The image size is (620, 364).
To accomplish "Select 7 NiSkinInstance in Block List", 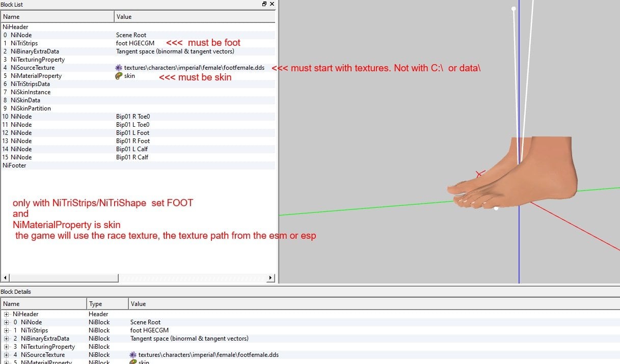I will pyautogui.click(x=138, y=92).
